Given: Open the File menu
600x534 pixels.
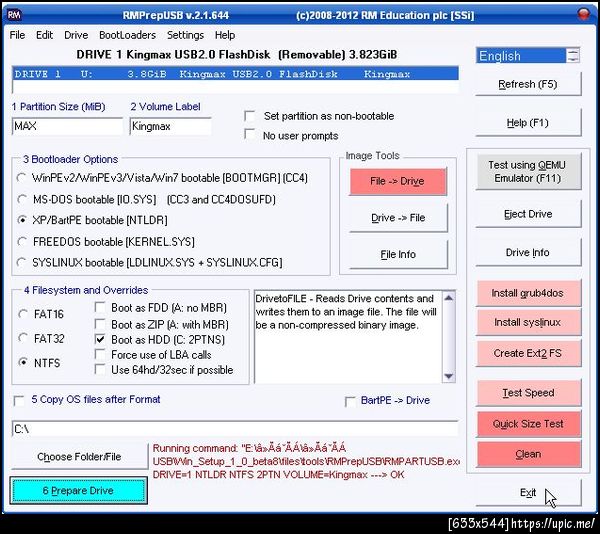Looking at the screenshot, I should 17,35.
